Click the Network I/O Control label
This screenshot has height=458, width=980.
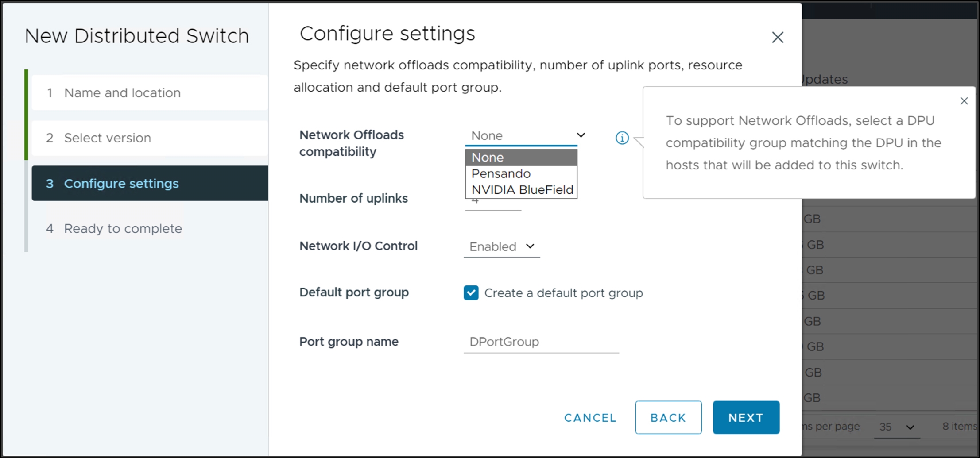click(x=358, y=246)
